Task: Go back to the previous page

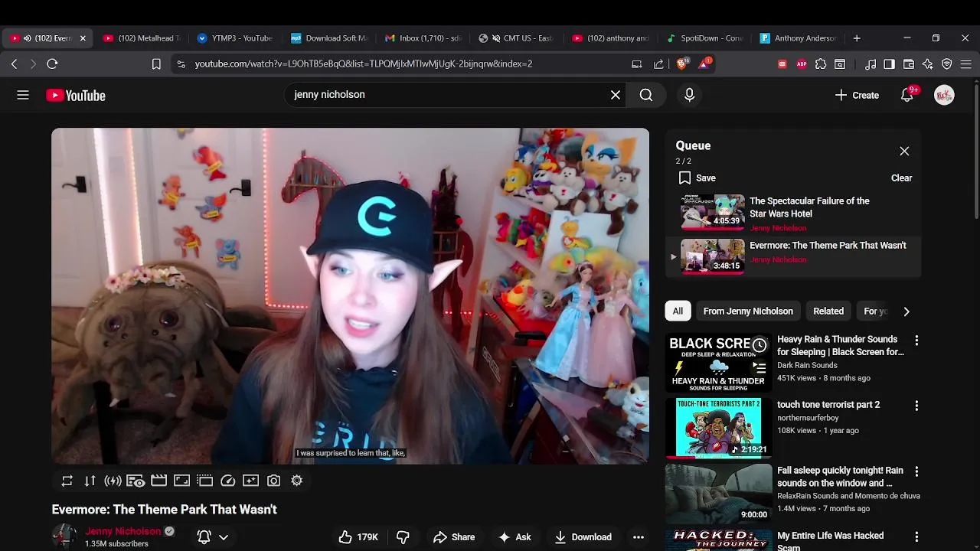Action: pos(14,64)
